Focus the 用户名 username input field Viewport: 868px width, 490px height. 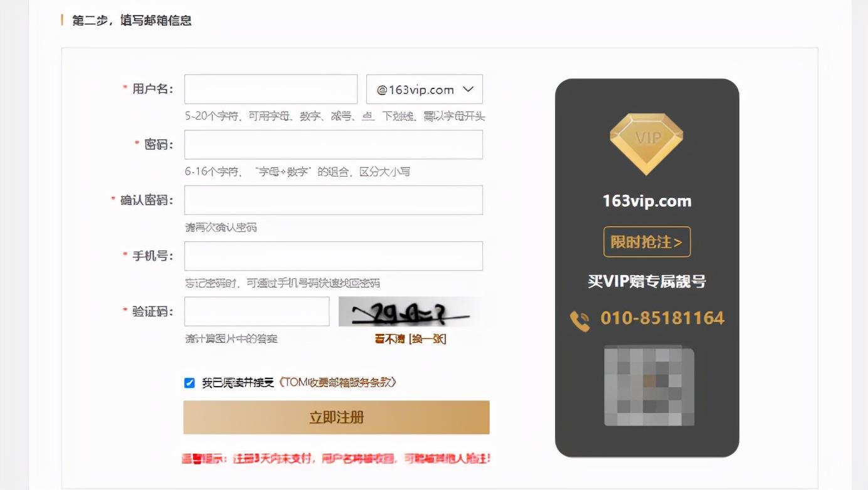coord(271,90)
